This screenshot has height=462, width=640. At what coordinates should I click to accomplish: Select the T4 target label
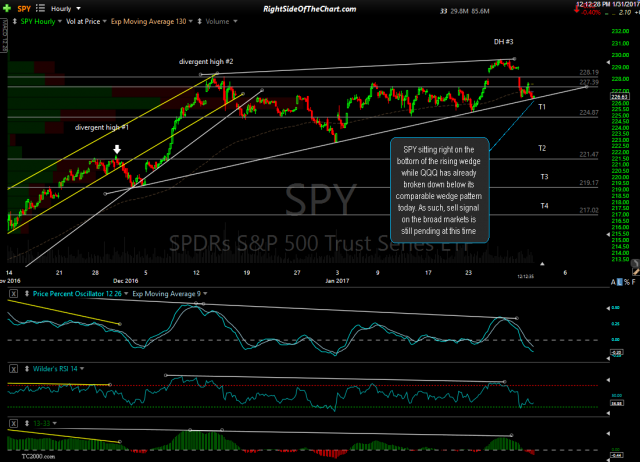coord(544,206)
